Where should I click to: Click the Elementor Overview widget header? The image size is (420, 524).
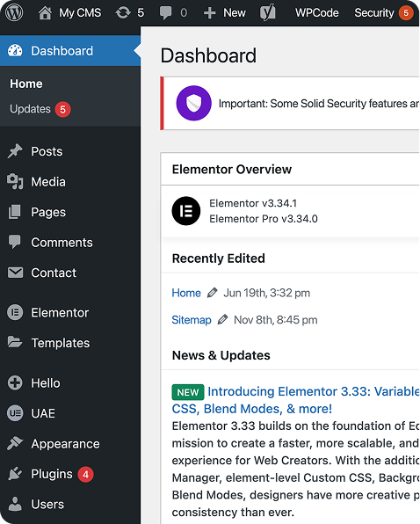(290, 169)
